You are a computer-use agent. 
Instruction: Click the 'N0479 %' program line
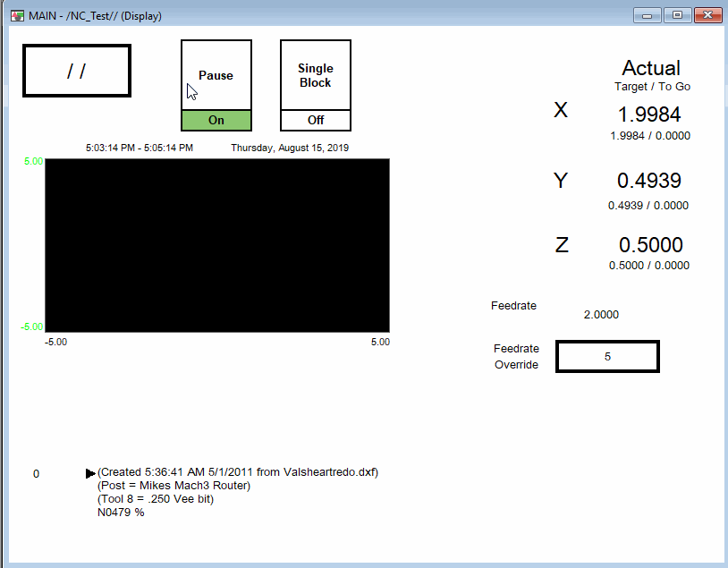pos(121,513)
